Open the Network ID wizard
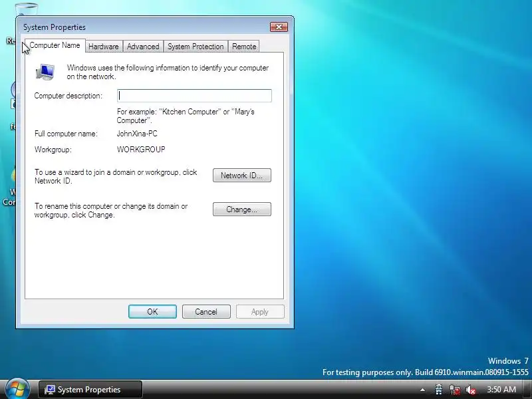Image resolution: width=532 pixels, height=399 pixels. (242, 176)
